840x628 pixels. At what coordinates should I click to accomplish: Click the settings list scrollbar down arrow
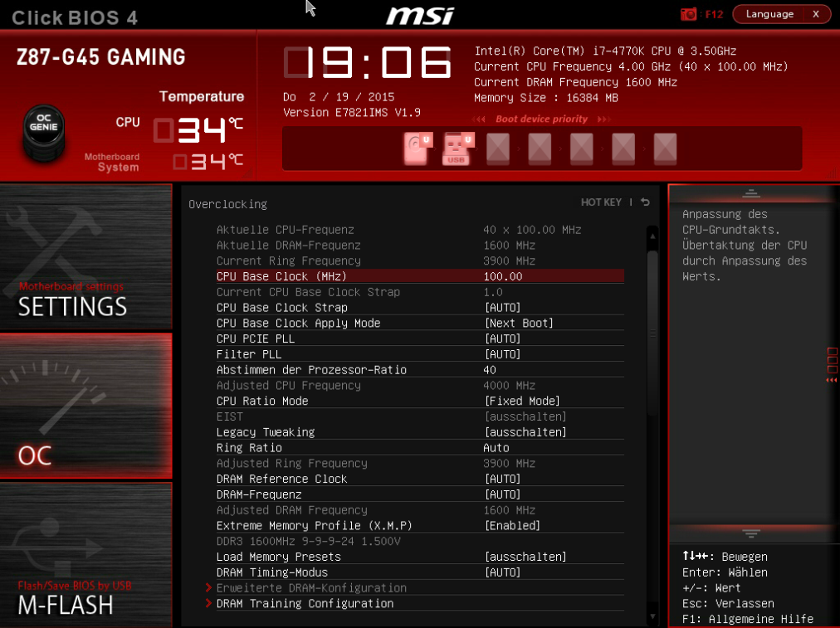(652, 616)
